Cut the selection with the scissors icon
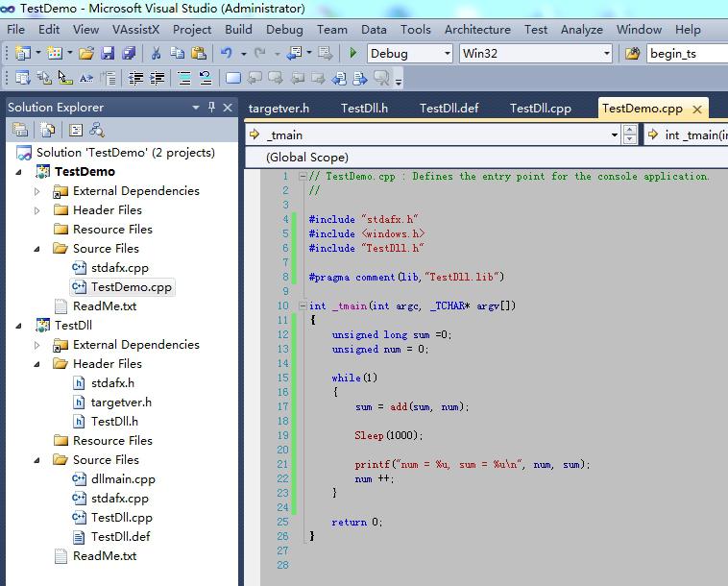The image size is (728, 586). [x=156, y=54]
